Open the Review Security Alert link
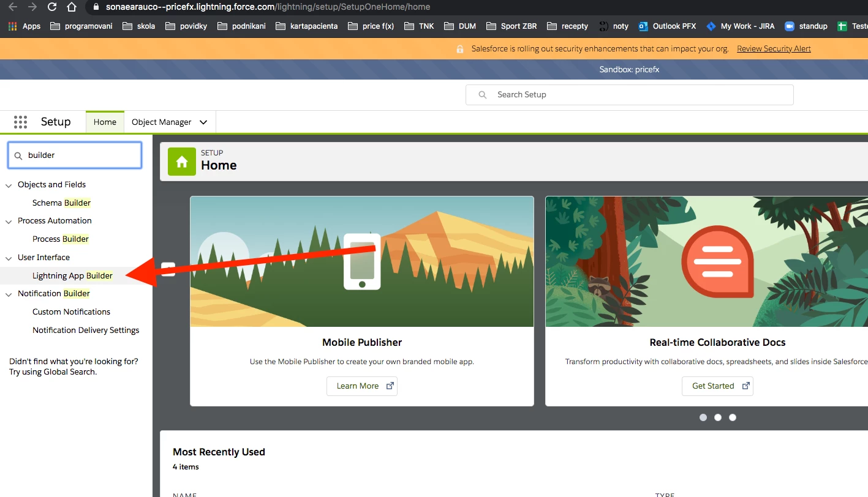Screen dimensions: 868x497 point(773,48)
